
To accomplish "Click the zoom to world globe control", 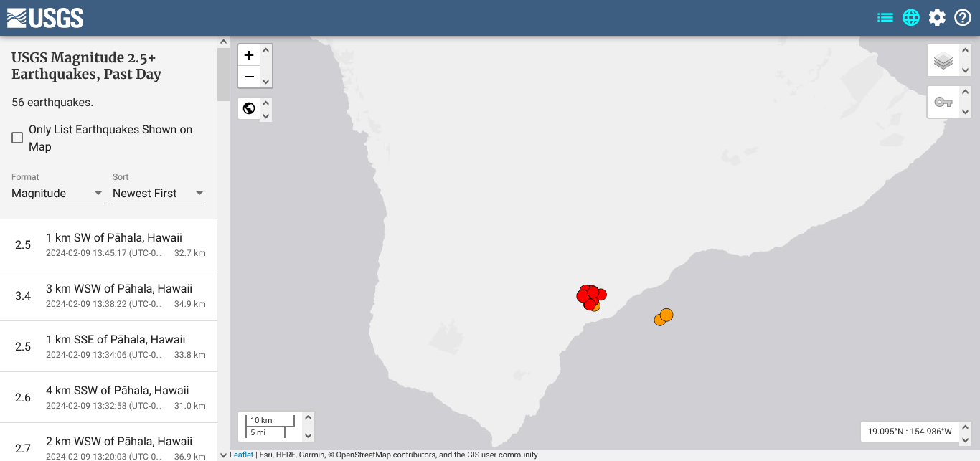I will click(249, 109).
